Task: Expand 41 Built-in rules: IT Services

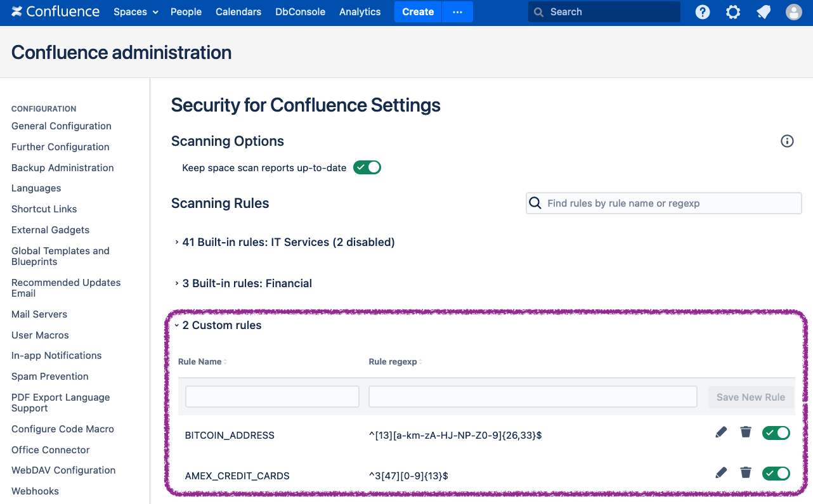Action: pos(288,242)
